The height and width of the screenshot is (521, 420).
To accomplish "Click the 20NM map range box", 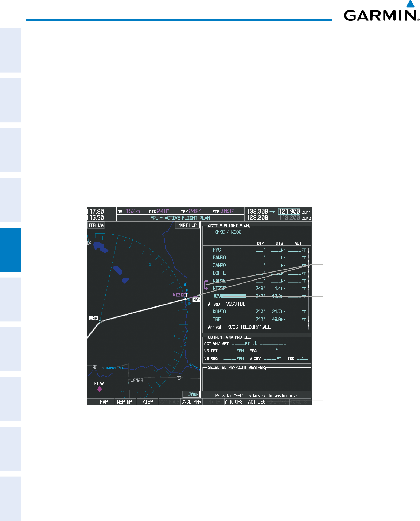I will tap(191, 394).
